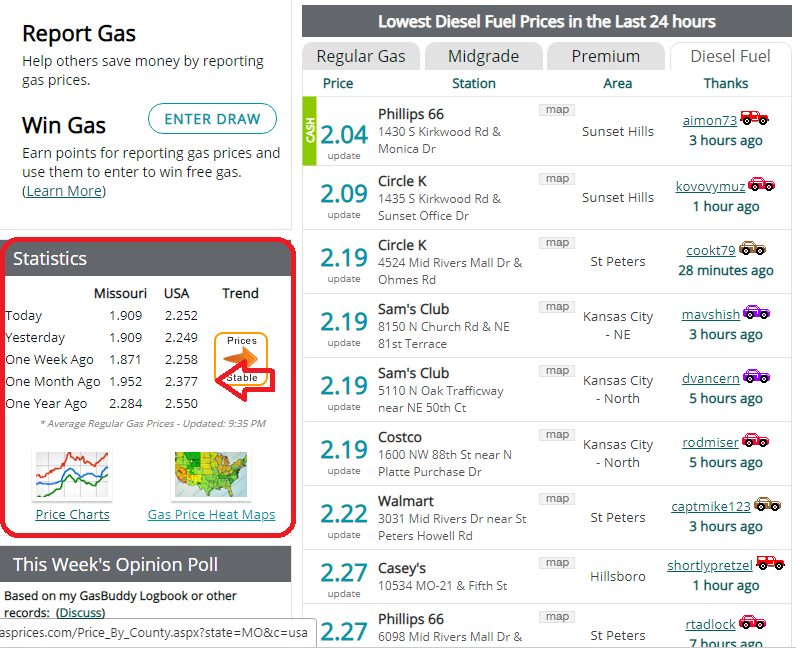Click map button for Sam's Club Oak Trafficway
The image size is (796, 648).
[x=557, y=371]
